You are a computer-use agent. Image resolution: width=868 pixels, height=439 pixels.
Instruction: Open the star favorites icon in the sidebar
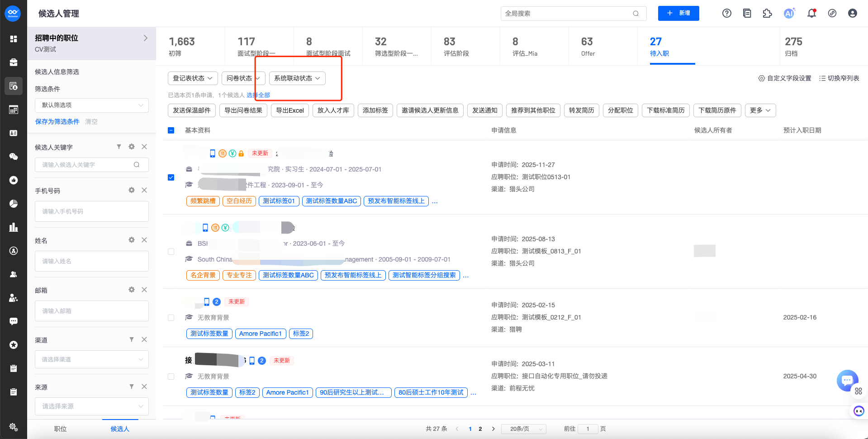tap(14, 345)
